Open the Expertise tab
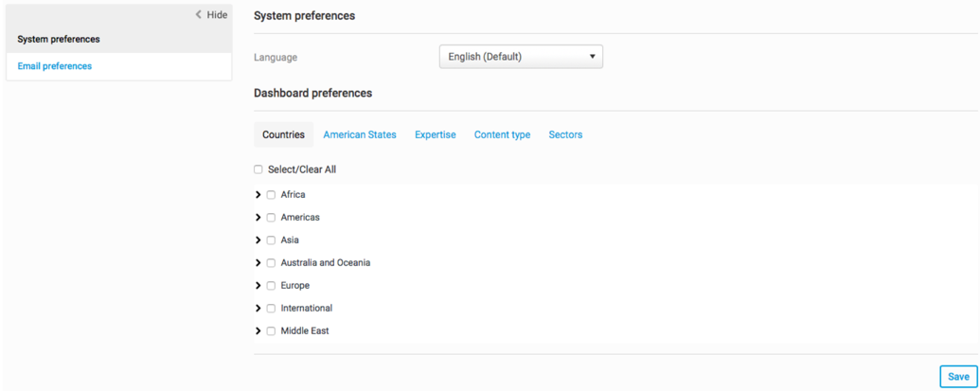 point(436,135)
